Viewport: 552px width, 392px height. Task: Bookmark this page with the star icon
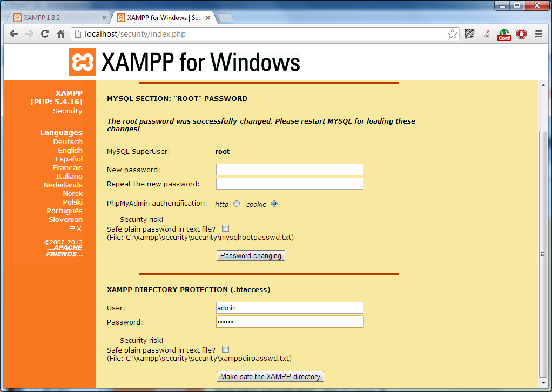[452, 34]
